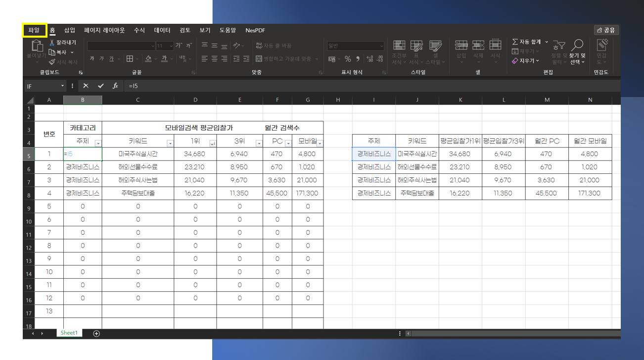This screenshot has width=644, height=360.
Task: Click column header D
Action: click(x=195, y=100)
